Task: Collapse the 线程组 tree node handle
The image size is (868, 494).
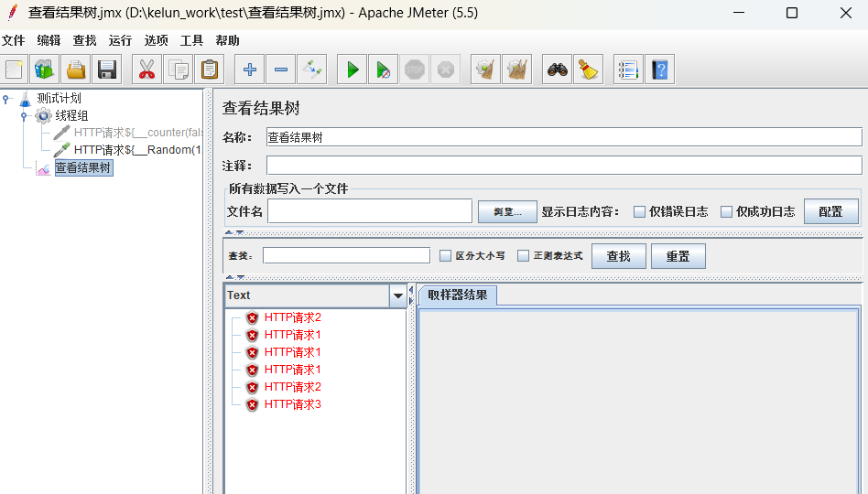Action: tap(24, 116)
